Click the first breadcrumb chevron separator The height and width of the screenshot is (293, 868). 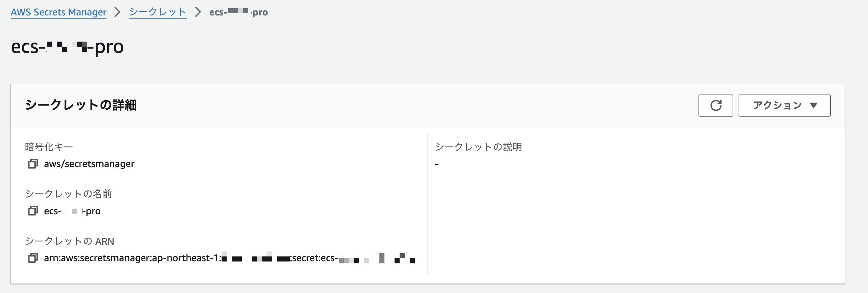(x=117, y=12)
